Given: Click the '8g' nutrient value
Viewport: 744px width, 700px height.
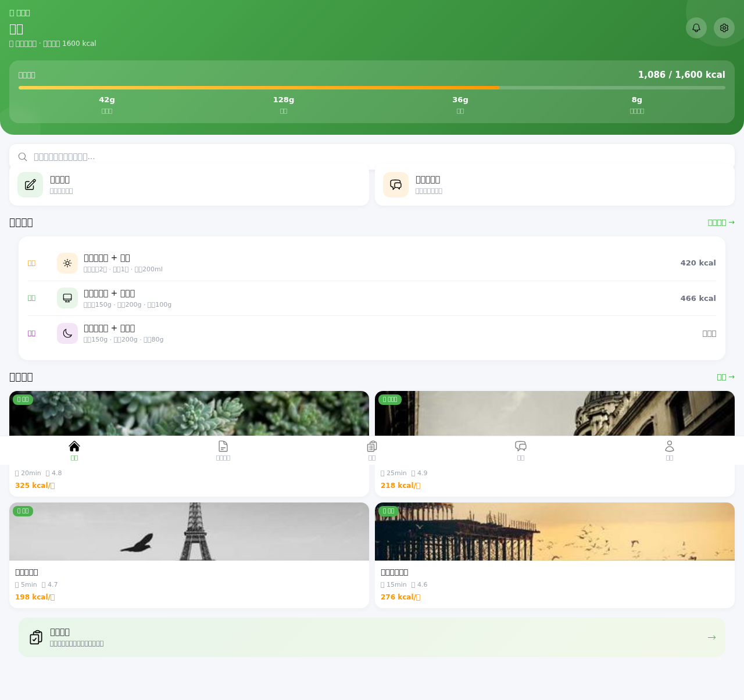Looking at the screenshot, I should click(x=637, y=100).
